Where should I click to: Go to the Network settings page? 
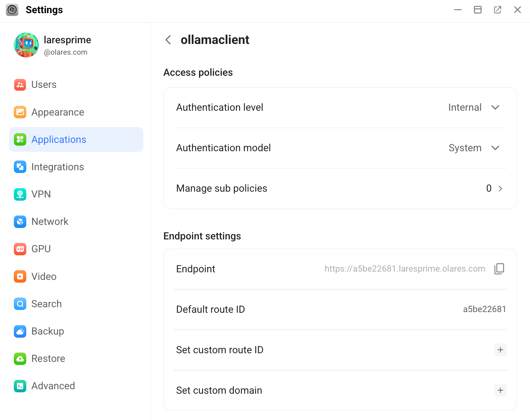50,222
